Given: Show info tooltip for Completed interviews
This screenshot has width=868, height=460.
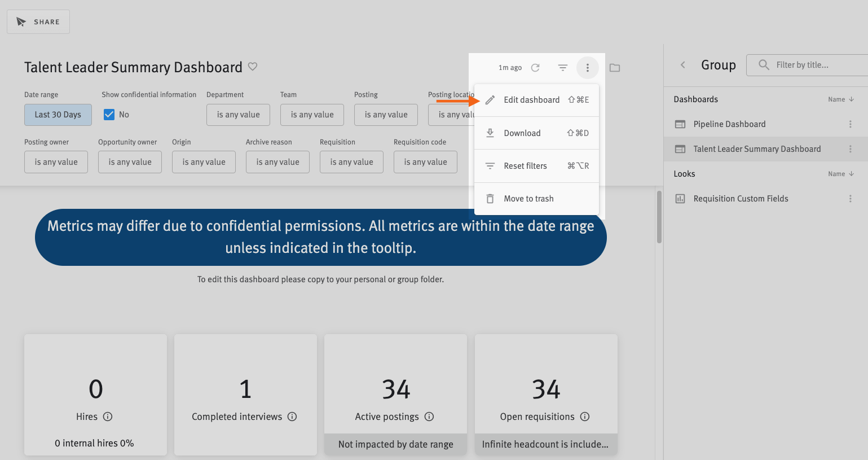Looking at the screenshot, I should (292, 417).
